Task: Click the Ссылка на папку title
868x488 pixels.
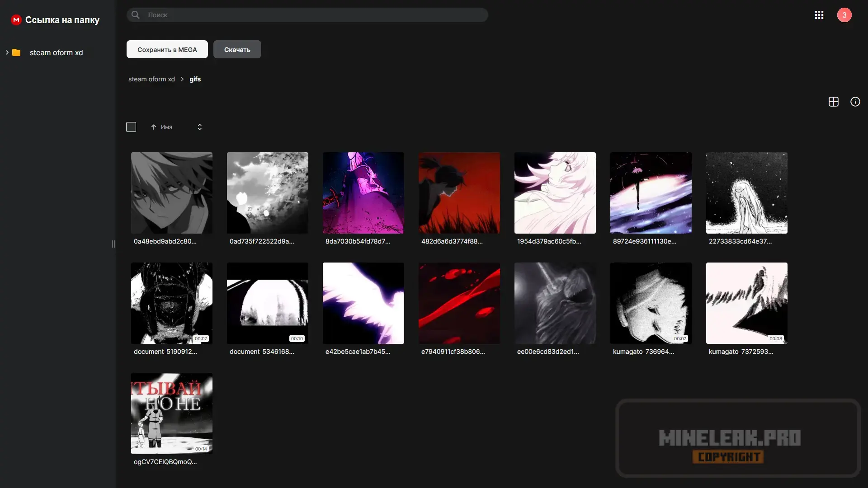Action: (62, 20)
